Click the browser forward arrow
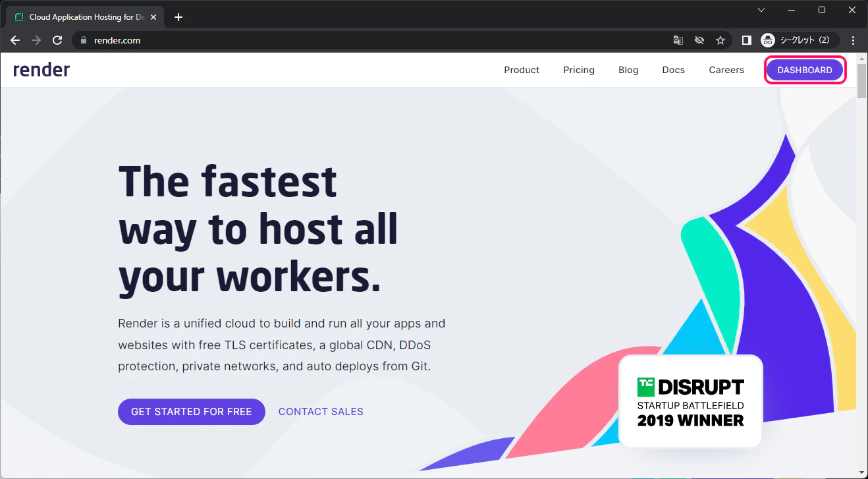The height and width of the screenshot is (479, 868). point(36,40)
